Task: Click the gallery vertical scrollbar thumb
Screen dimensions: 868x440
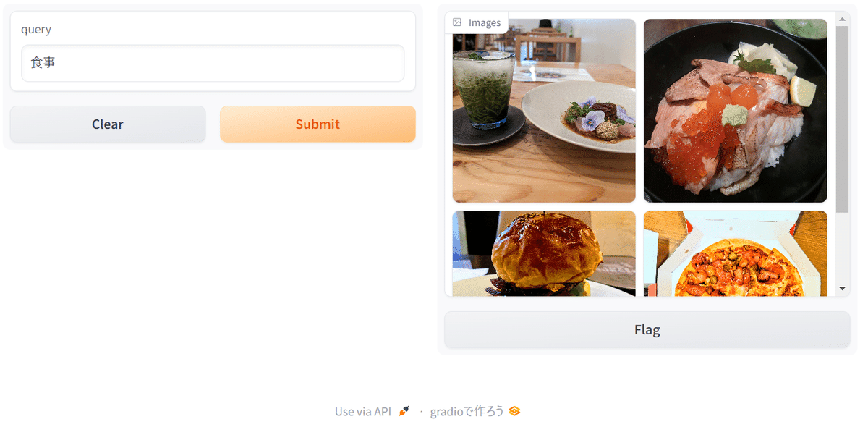Action: (x=842, y=119)
